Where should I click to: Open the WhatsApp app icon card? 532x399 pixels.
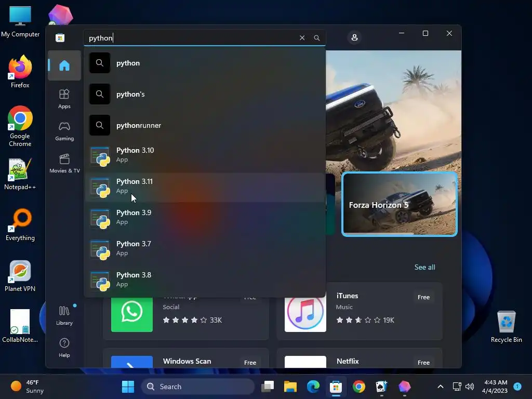coord(132,314)
